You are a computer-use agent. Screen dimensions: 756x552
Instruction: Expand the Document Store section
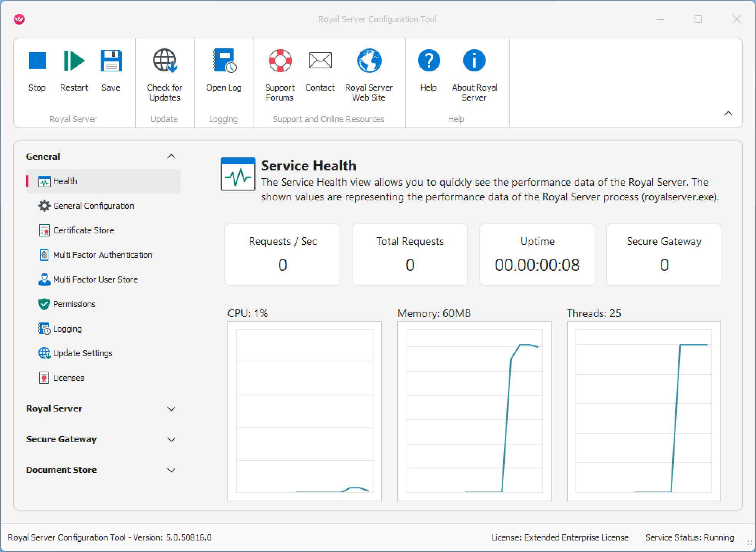[x=171, y=470]
